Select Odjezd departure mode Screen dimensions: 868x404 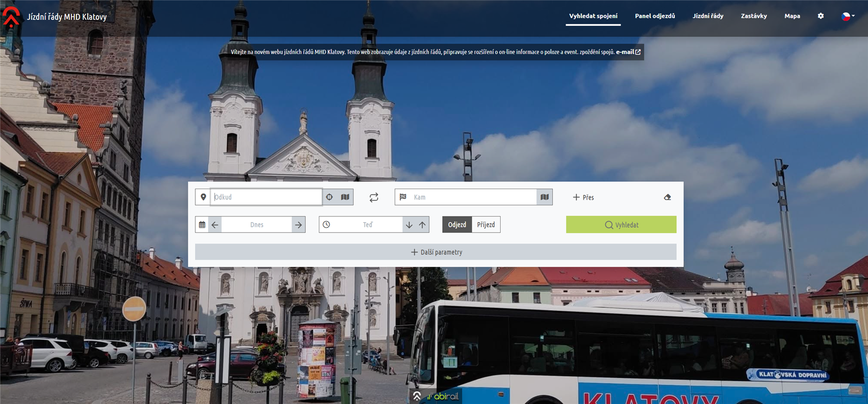coord(457,225)
